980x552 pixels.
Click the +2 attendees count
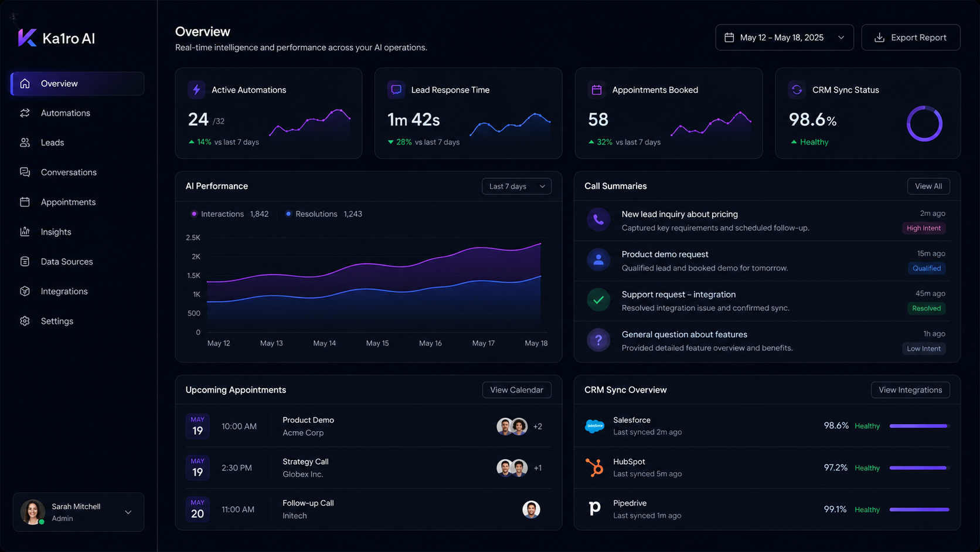pyautogui.click(x=537, y=426)
